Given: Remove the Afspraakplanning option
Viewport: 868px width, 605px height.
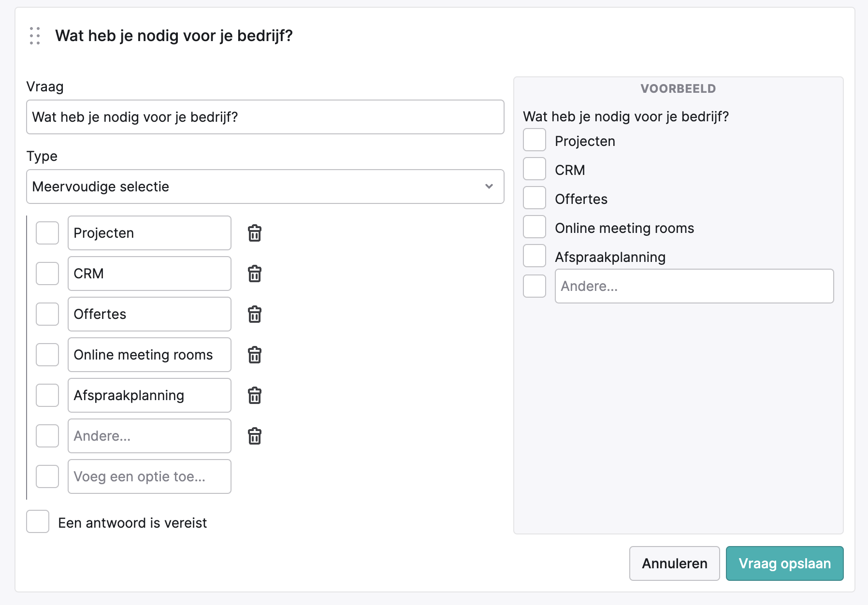Looking at the screenshot, I should coord(255,395).
